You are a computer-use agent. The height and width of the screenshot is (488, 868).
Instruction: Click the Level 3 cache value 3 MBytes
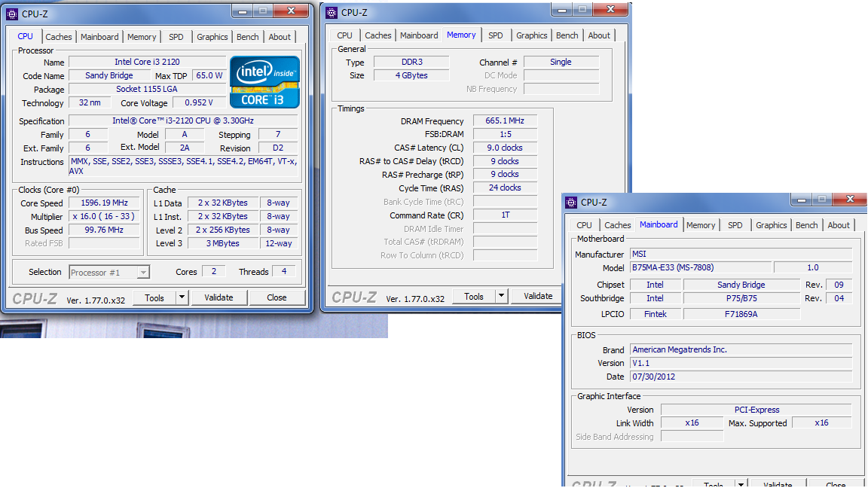coord(222,243)
